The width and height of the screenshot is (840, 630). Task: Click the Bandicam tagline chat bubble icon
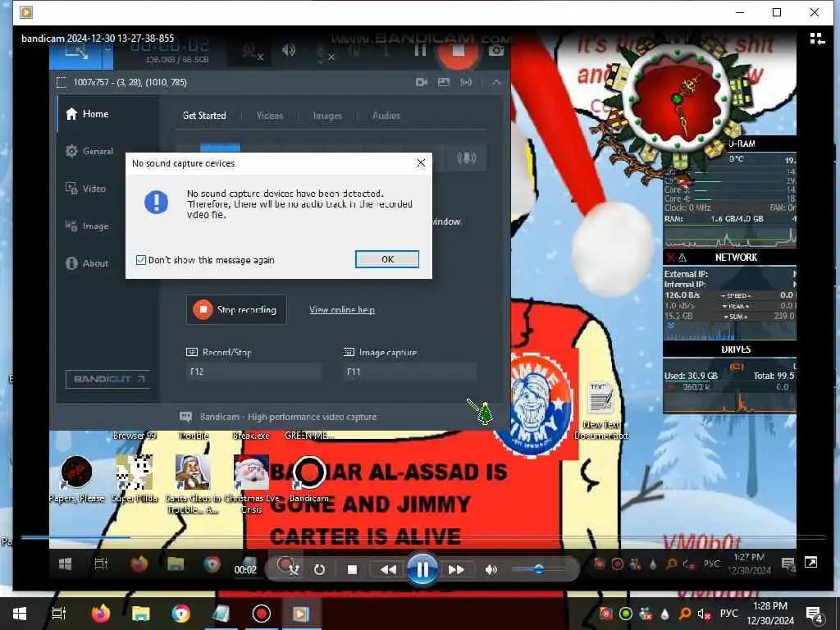185,416
